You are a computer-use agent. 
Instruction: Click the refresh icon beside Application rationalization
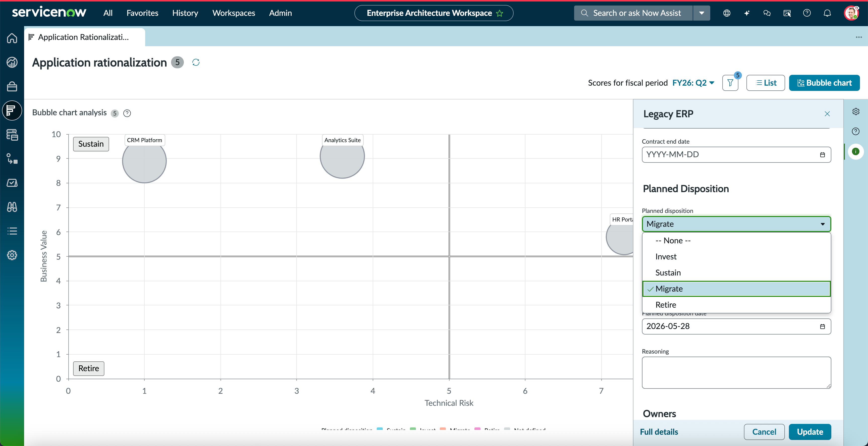coord(196,62)
